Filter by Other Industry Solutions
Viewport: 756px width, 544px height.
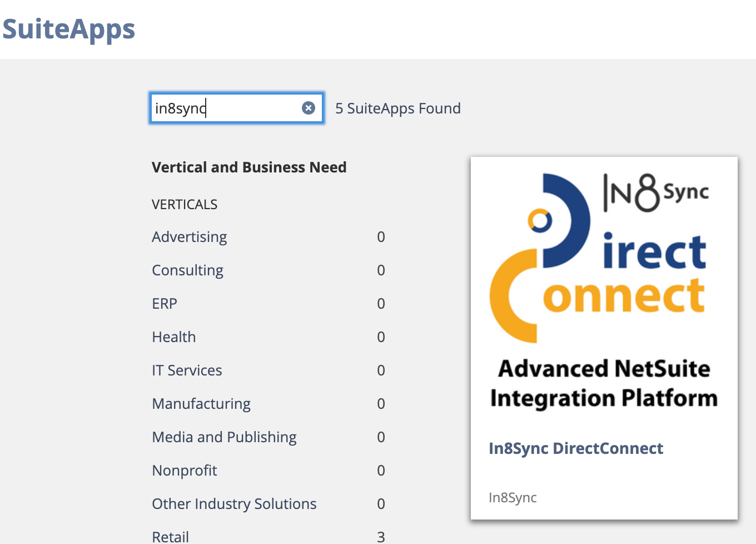234,504
